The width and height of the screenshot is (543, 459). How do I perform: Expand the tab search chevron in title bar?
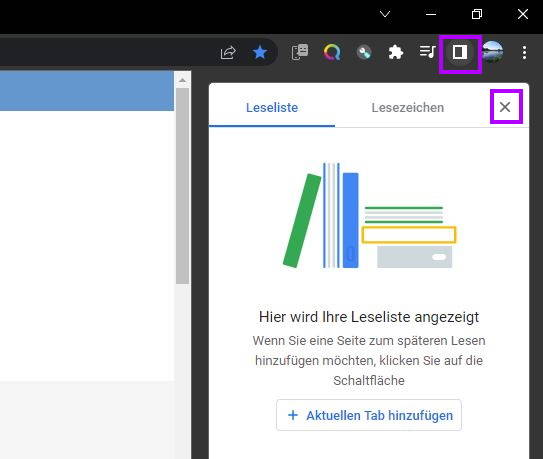[x=385, y=14]
